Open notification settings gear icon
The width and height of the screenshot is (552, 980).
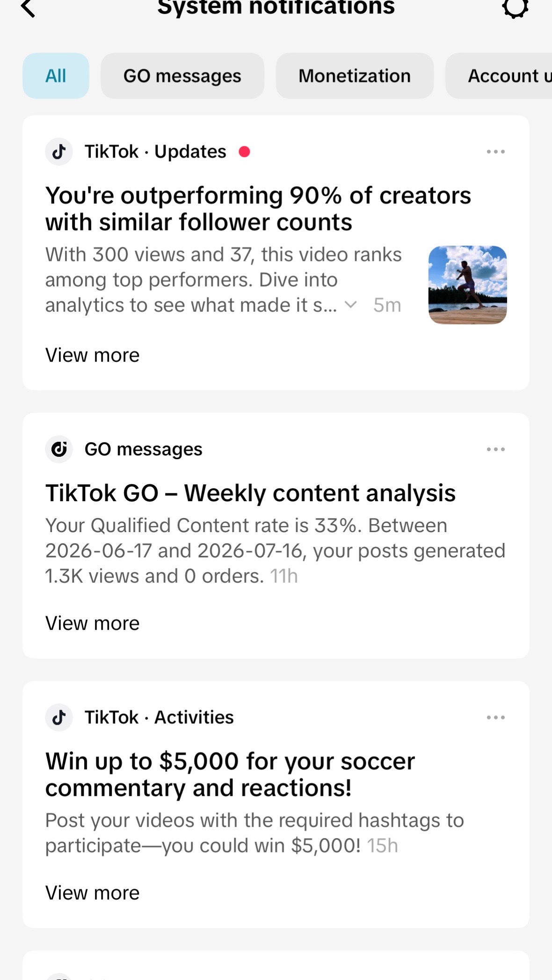pyautogui.click(x=516, y=7)
